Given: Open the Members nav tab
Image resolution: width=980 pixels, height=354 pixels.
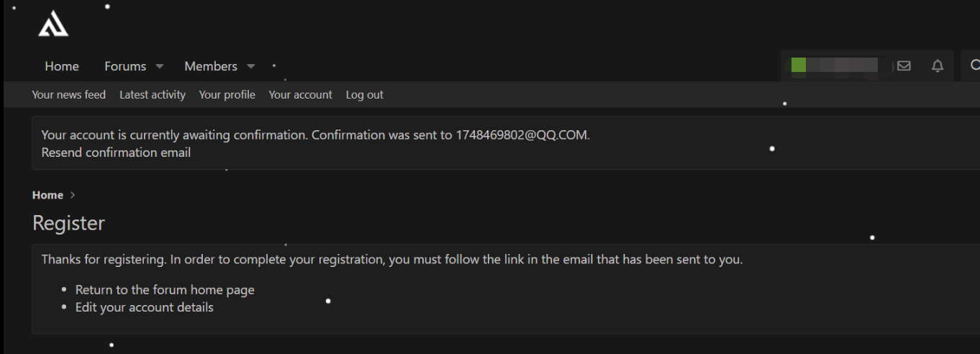Looking at the screenshot, I should (x=211, y=66).
